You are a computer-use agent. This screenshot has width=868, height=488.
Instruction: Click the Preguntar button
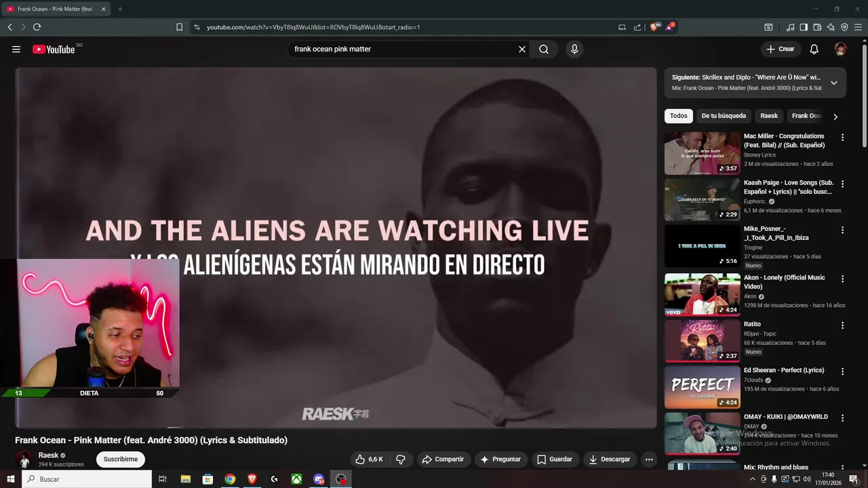[500, 459]
